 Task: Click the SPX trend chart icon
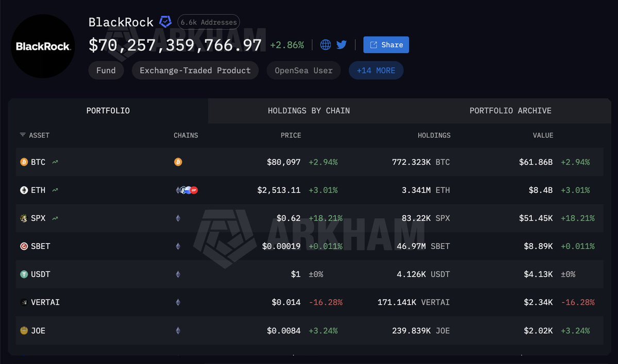point(55,218)
